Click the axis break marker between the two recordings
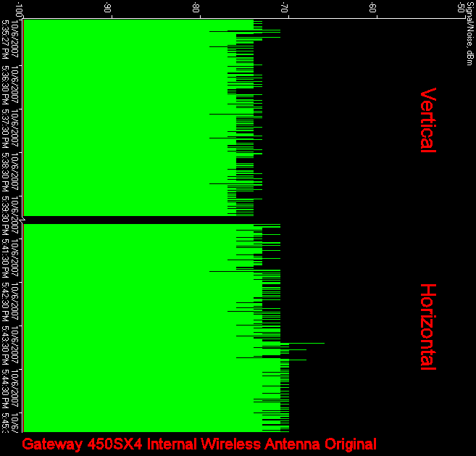 tap(22, 220)
